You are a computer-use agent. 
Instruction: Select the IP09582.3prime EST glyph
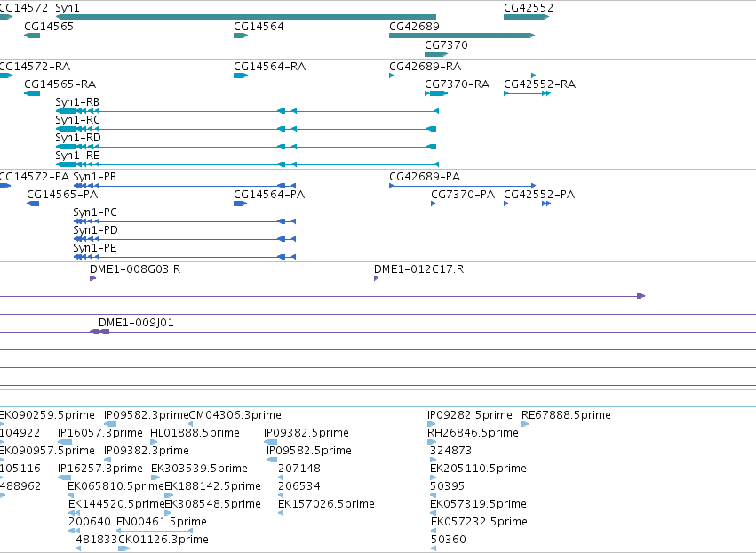pos(110,424)
